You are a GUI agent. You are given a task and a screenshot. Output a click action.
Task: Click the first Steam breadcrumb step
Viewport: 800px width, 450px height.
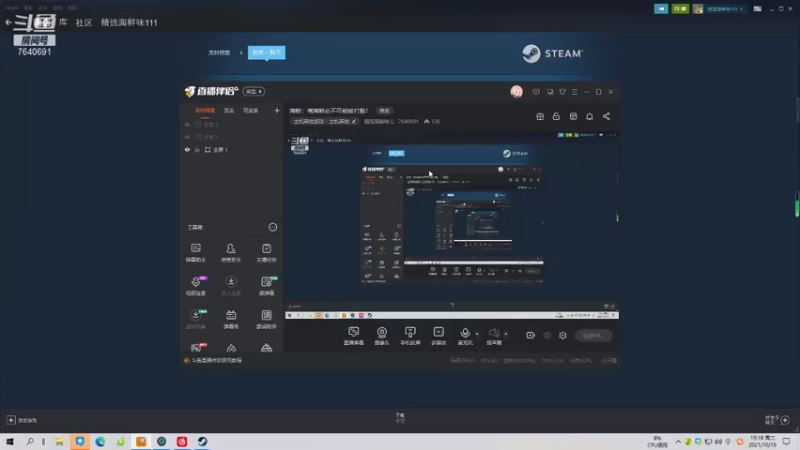(219, 53)
